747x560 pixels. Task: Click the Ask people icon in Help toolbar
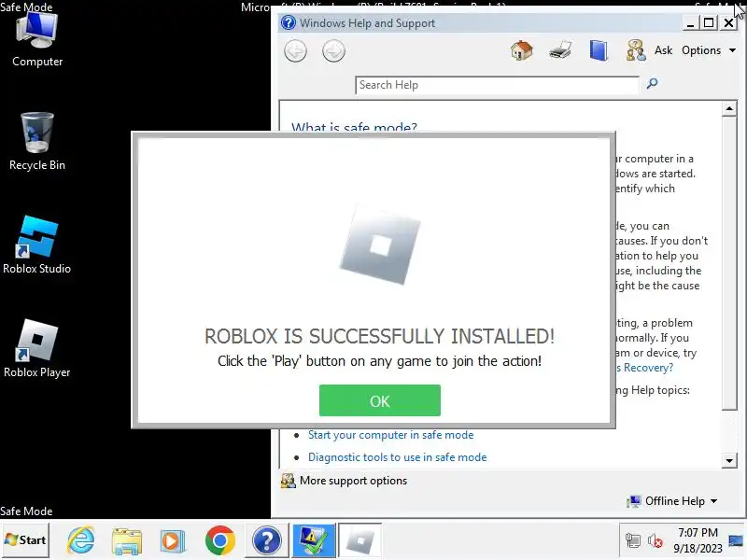click(x=636, y=50)
